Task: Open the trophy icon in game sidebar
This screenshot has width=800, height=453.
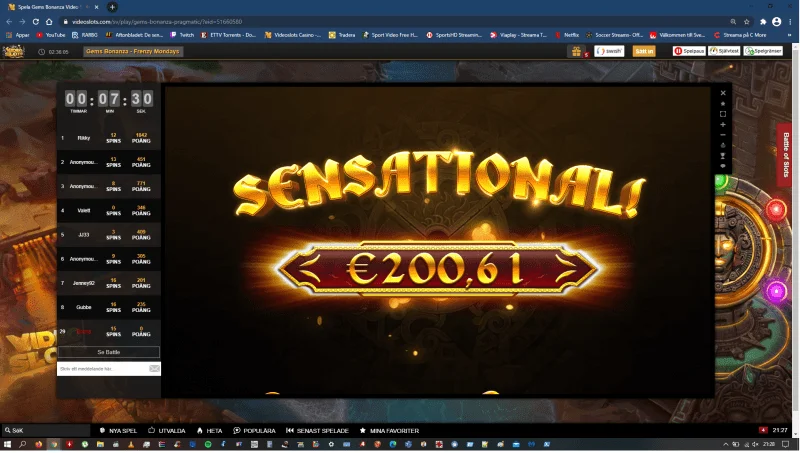Action: 723,156
